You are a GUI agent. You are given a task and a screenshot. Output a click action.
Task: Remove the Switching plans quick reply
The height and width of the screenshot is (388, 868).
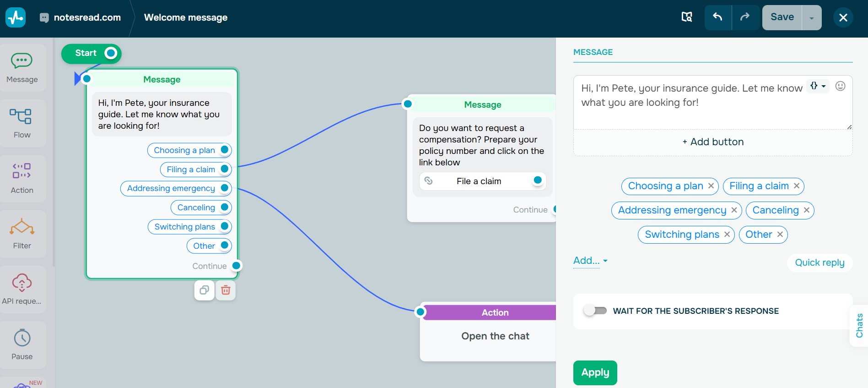(727, 234)
